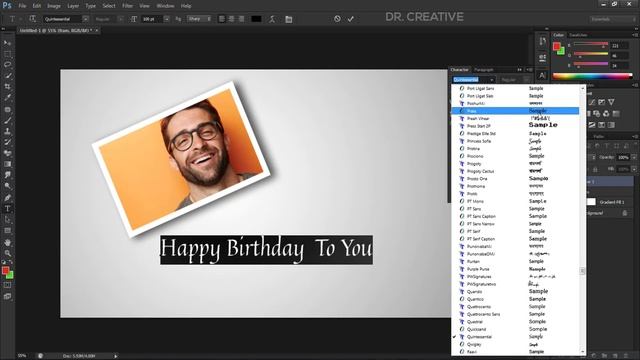Select the Brush tool
This screenshot has width=640, height=360.
click(7, 121)
